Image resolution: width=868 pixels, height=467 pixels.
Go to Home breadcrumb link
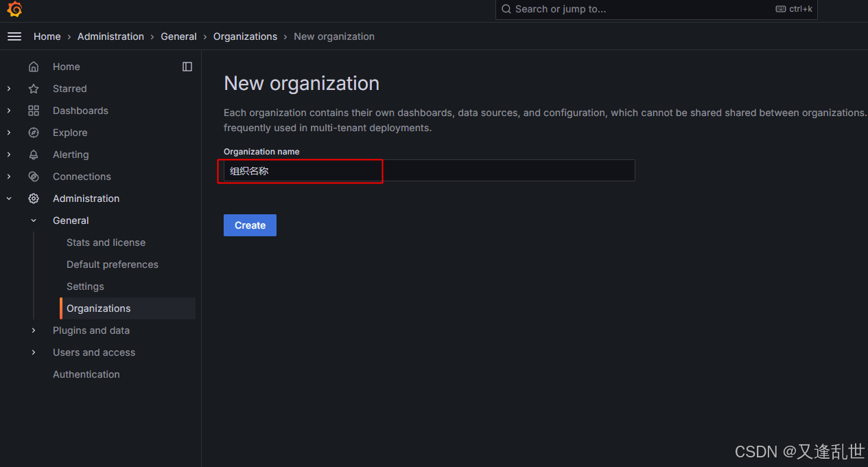[x=47, y=36]
